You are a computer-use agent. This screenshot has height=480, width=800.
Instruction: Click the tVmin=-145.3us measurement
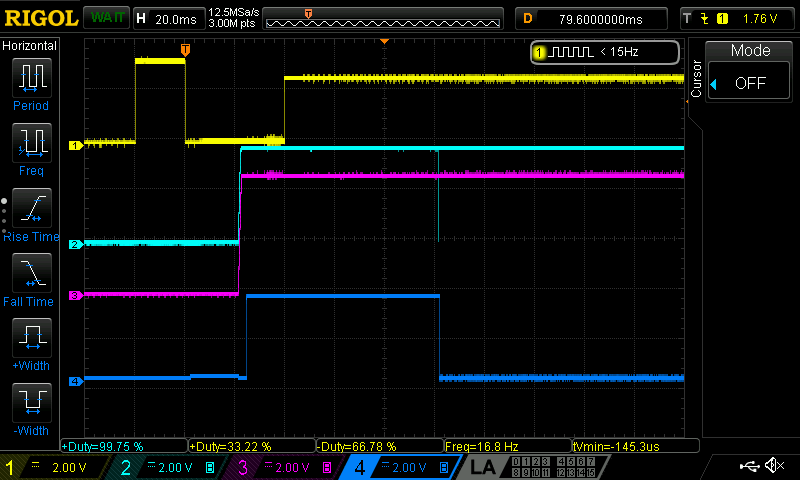(636, 446)
